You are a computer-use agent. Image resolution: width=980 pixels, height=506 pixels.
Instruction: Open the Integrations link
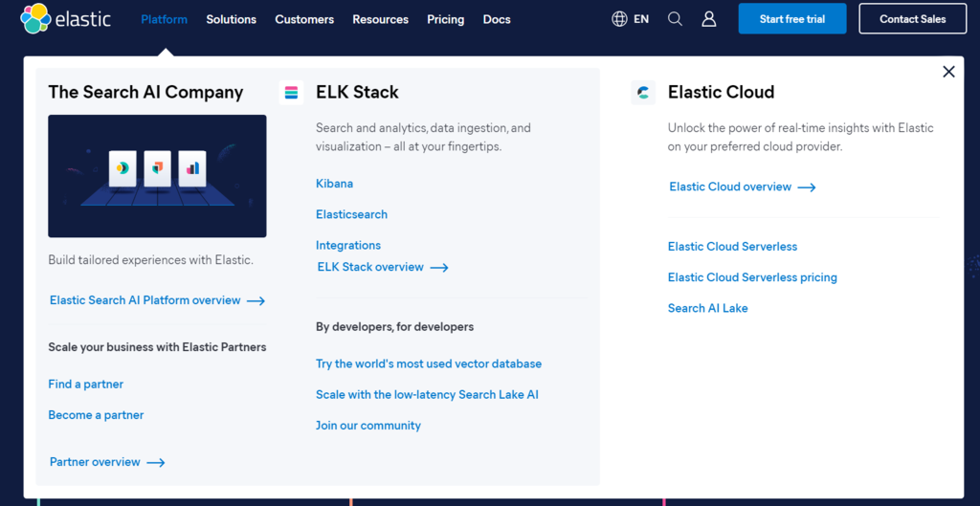348,246
